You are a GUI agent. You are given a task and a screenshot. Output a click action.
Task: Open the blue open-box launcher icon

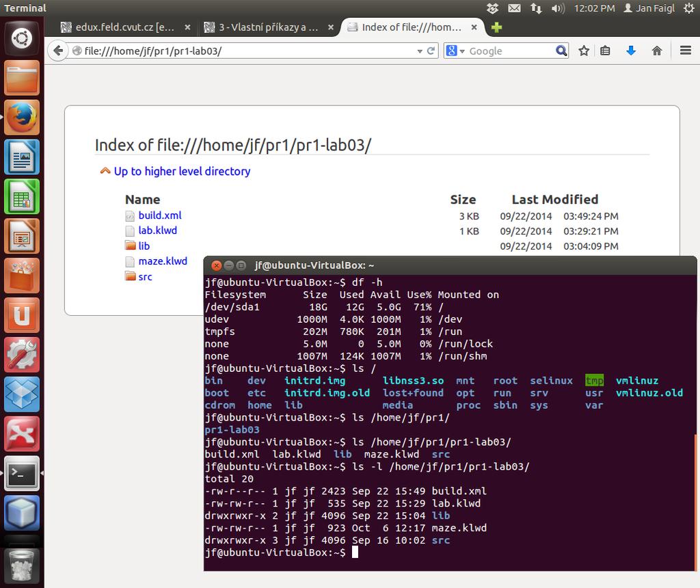(21, 395)
